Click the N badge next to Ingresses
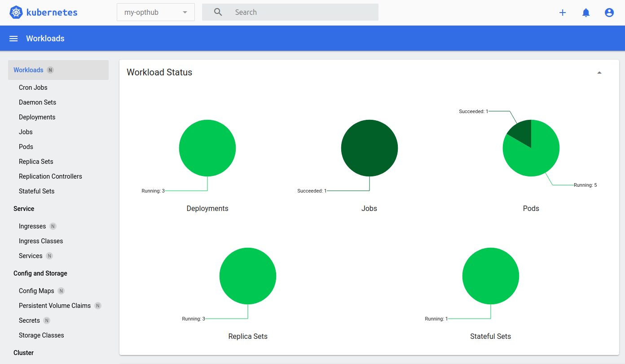The width and height of the screenshot is (625, 364). 53,226
